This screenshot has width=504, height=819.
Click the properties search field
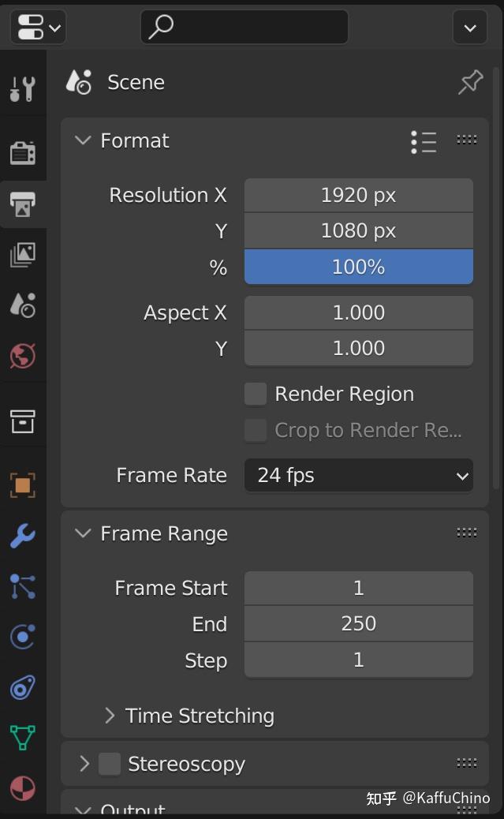coord(245,27)
